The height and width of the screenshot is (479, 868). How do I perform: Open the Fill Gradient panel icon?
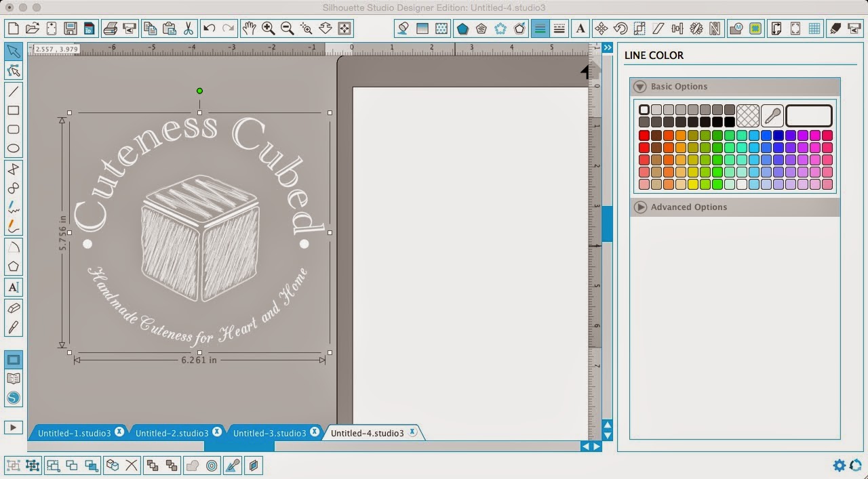422,28
